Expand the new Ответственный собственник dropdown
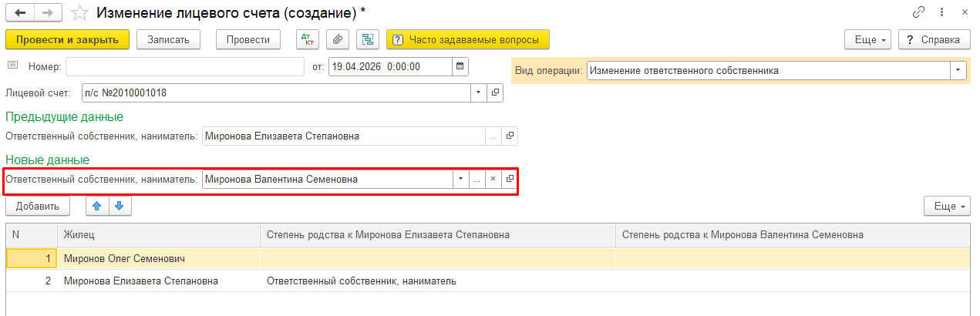This screenshot has width=980, height=316. (x=460, y=179)
